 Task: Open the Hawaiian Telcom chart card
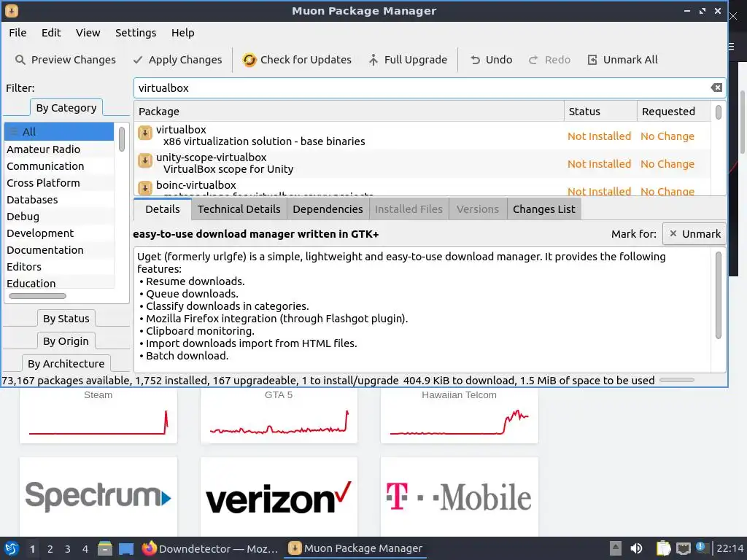click(460, 415)
